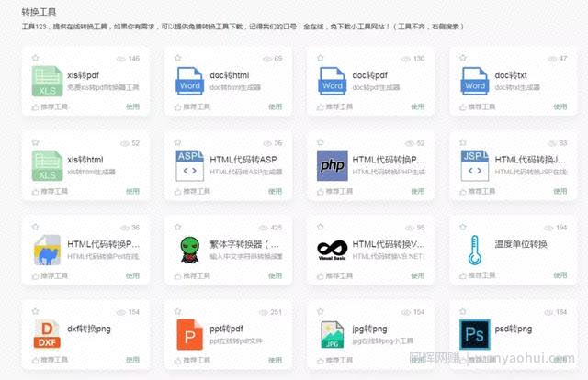This screenshot has width=588, height=380.
Task: Toggle favorite star on doc转pdf card
Action: (321, 58)
